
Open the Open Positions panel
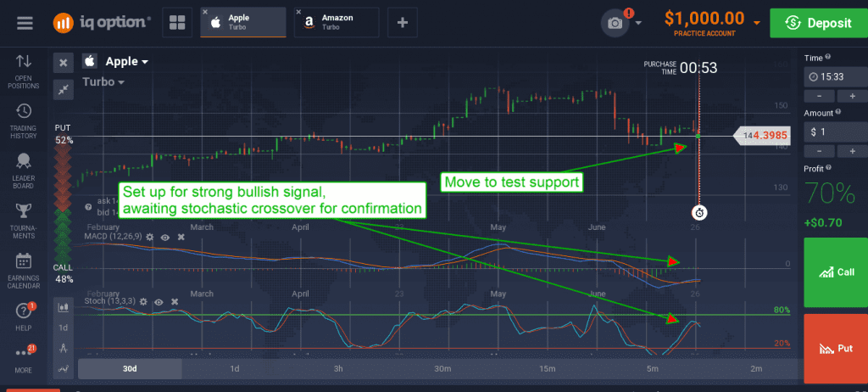tap(23, 71)
